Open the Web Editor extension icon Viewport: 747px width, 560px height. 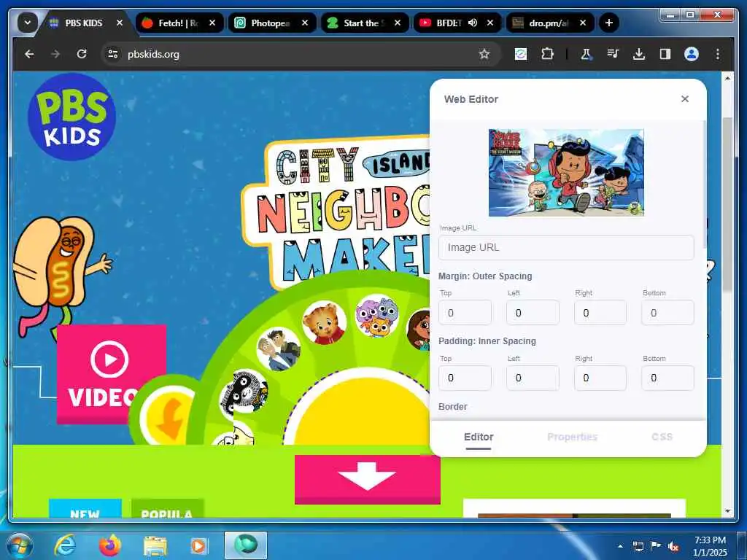521,54
